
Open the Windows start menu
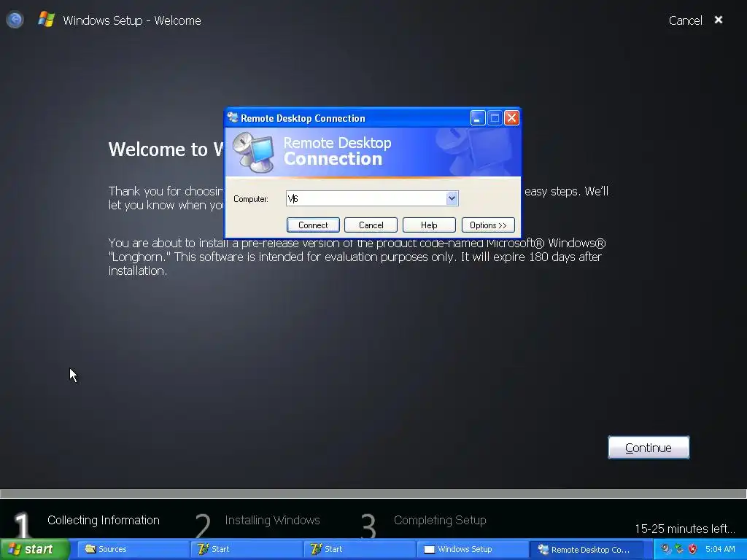[35, 549]
